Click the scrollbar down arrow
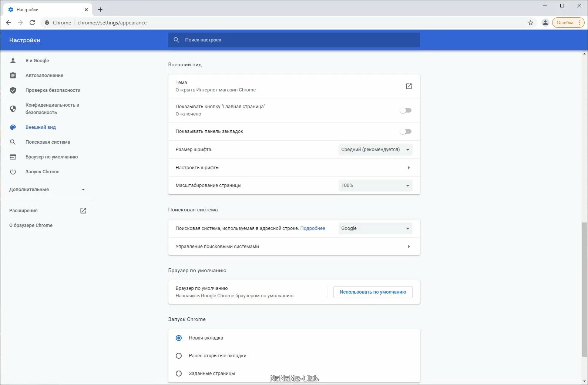The height and width of the screenshot is (385, 588). 585,381
